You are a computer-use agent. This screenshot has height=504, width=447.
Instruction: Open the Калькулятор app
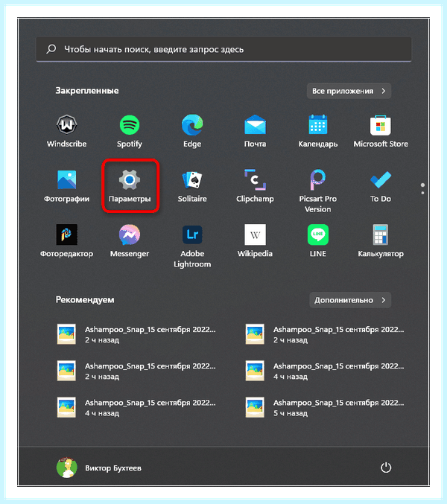coord(381,241)
